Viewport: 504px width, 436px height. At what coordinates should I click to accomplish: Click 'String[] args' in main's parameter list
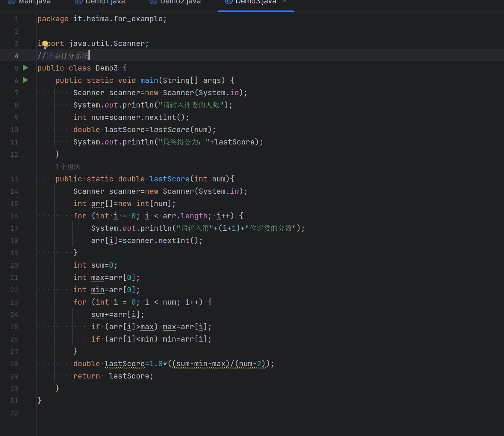tap(192, 80)
